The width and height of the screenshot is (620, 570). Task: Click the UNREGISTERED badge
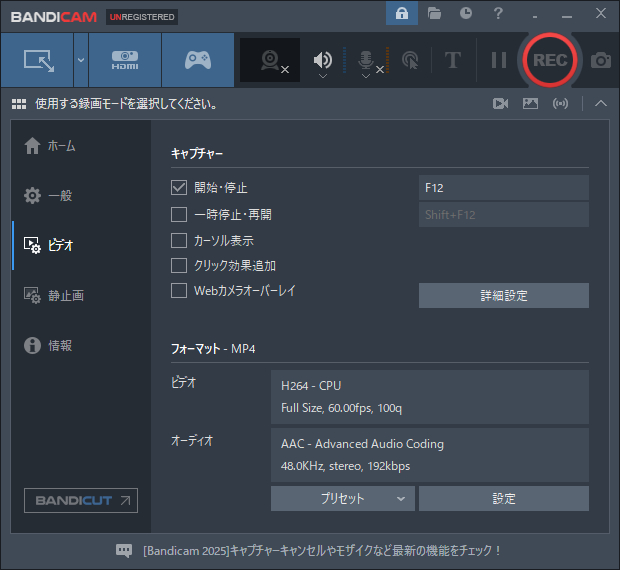pos(142,17)
